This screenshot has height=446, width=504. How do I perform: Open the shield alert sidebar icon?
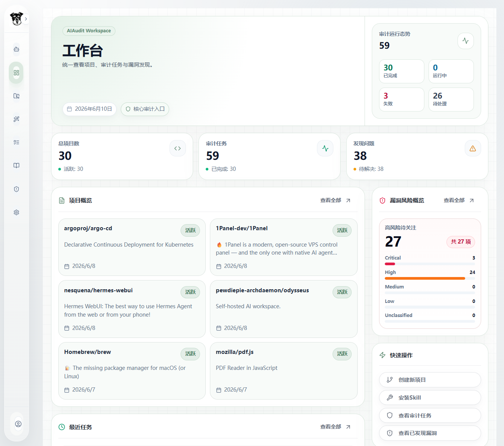point(16,189)
